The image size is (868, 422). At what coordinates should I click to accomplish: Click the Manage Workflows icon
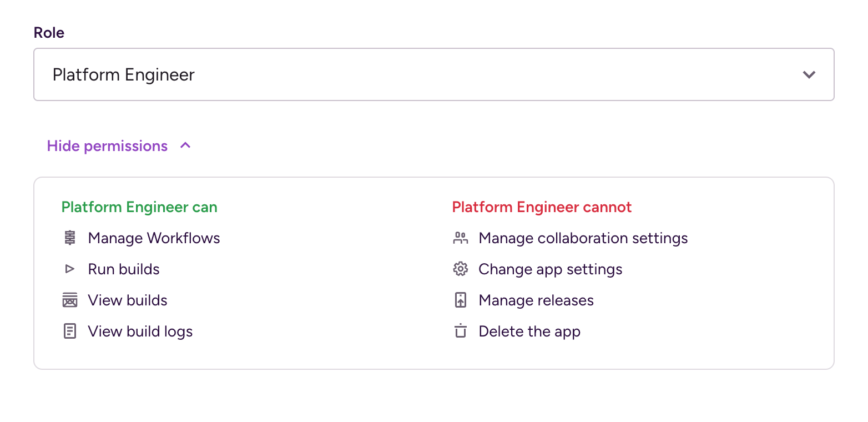click(x=69, y=238)
